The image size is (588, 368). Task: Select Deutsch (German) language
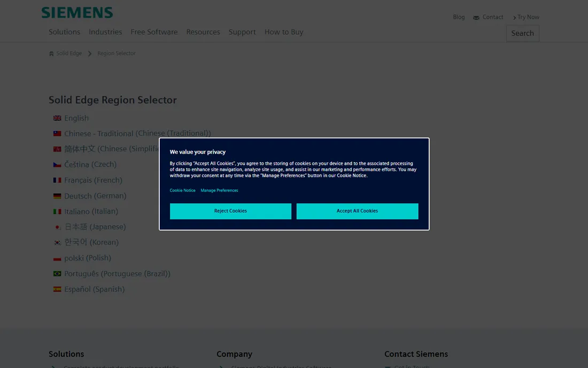pos(95,196)
